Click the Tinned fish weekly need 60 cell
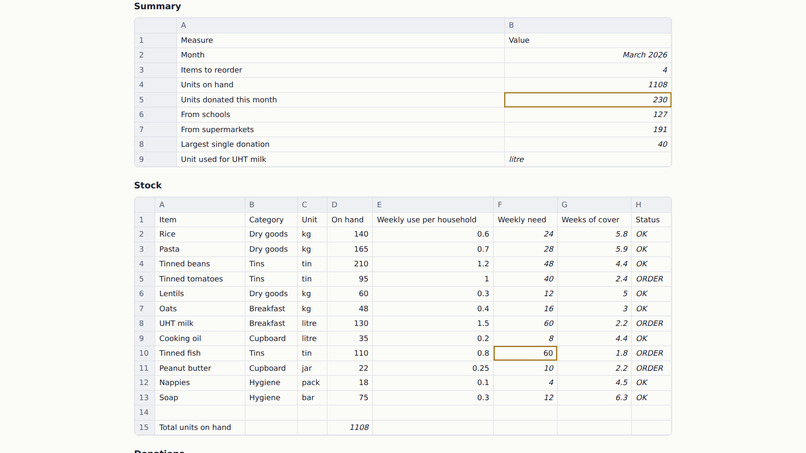Screen dimensions: 806x453 coord(525,353)
